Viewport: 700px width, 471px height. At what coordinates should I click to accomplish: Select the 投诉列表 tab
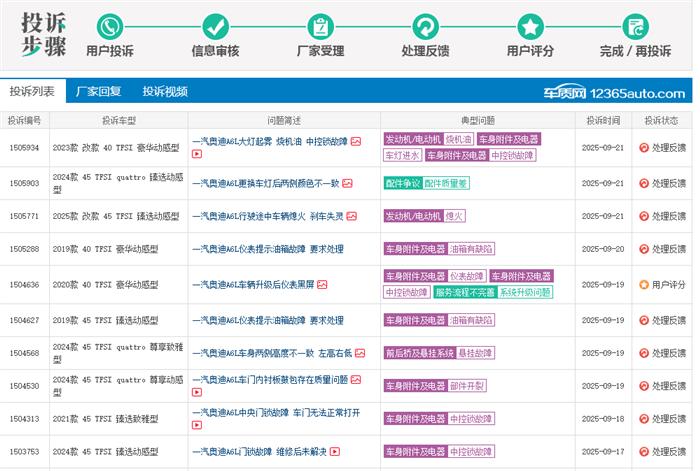[33, 92]
